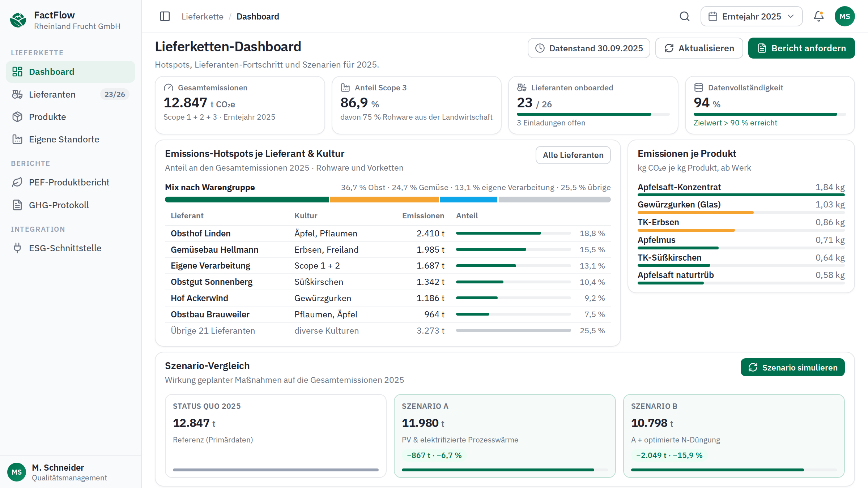The image size is (868, 488).
Task: Click the Anteil Scope 3 chart icon
Action: (345, 87)
